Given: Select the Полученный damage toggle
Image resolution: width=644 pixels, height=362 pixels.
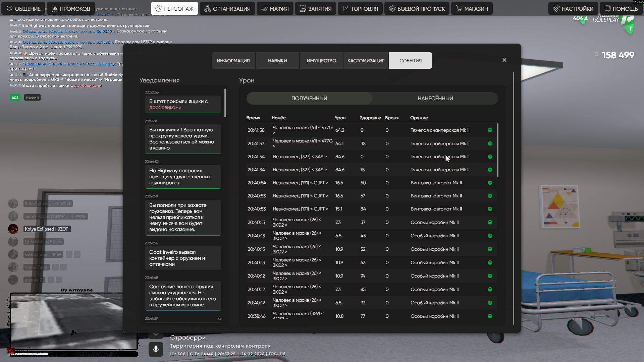Looking at the screenshot, I should [309, 98].
